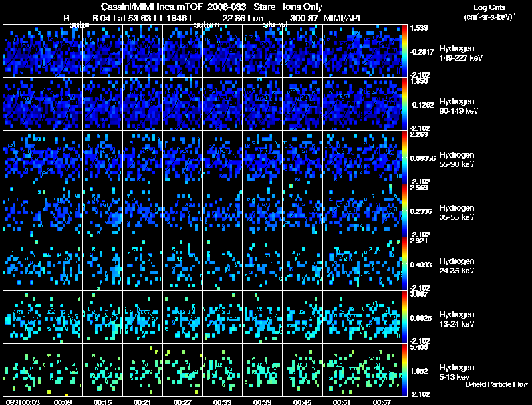Screen dimensions: 532x405
Task: Click the '0.2336' color scale midpoint
Action: pyautogui.click(x=421, y=211)
